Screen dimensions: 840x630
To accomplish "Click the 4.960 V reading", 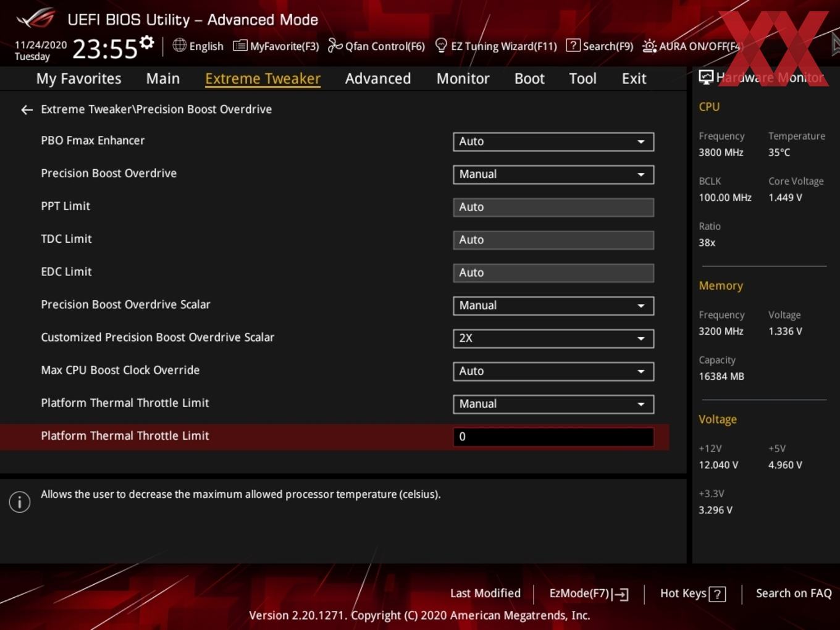I will (785, 464).
